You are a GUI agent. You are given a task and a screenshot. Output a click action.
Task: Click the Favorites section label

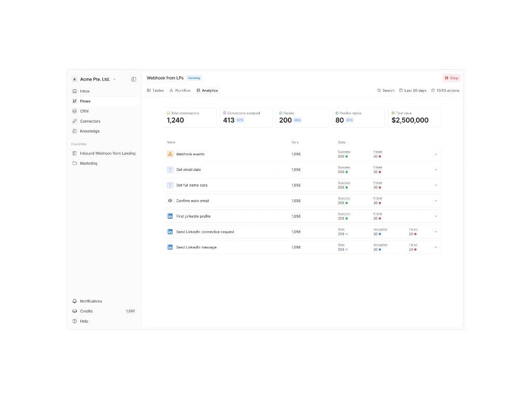click(x=79, y=144)
